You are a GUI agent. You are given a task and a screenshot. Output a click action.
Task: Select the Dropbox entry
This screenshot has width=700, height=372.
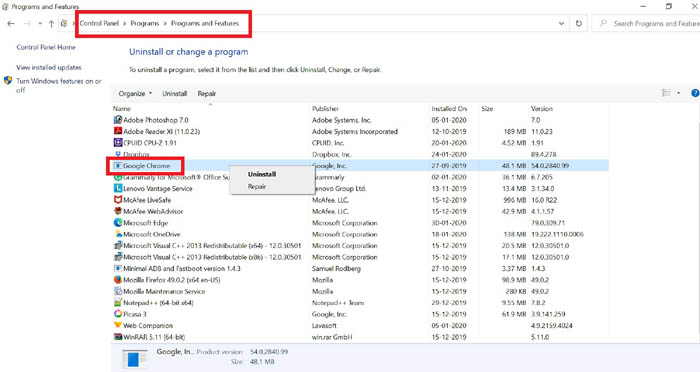coord(136,154)
